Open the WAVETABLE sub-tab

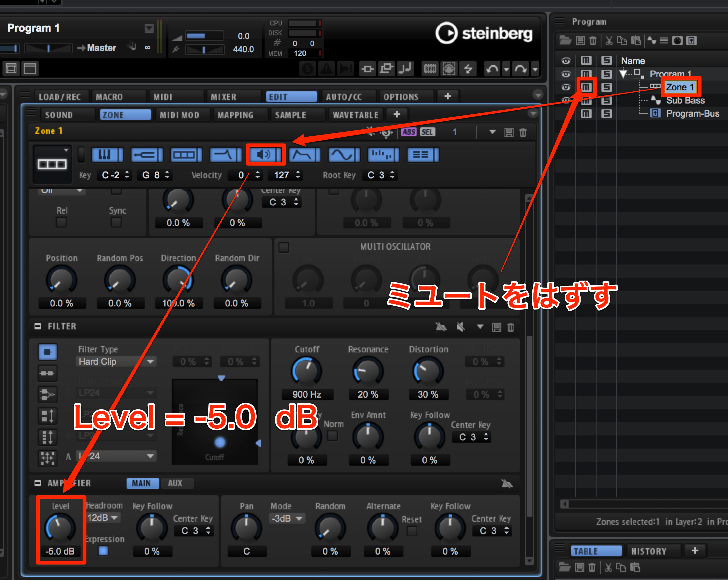click(355, 115)
